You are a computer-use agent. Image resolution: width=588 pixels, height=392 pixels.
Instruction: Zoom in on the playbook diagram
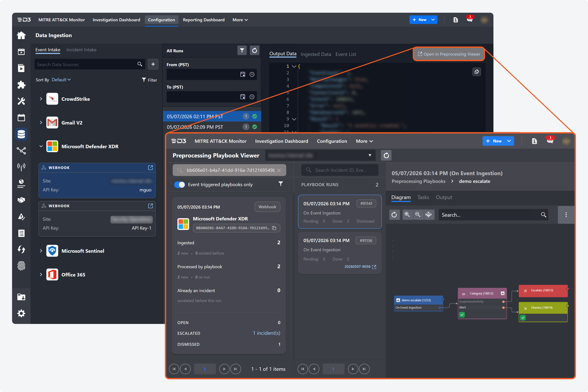407,214
